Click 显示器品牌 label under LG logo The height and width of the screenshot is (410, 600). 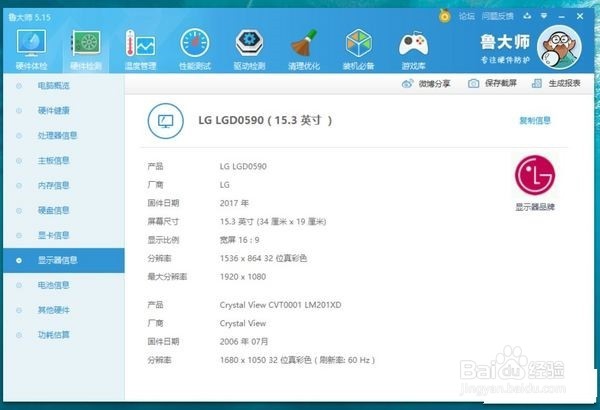(535, 207)
